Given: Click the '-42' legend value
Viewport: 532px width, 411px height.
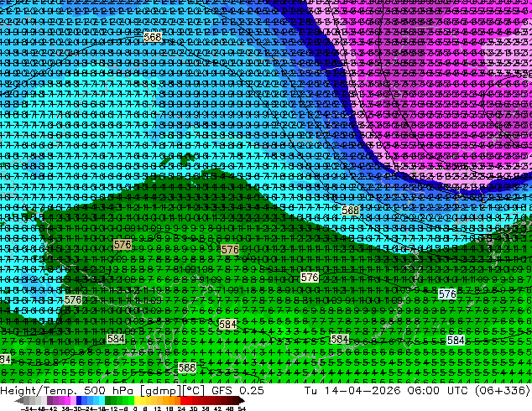Looking at the screenshot, I should coord(53,409).
